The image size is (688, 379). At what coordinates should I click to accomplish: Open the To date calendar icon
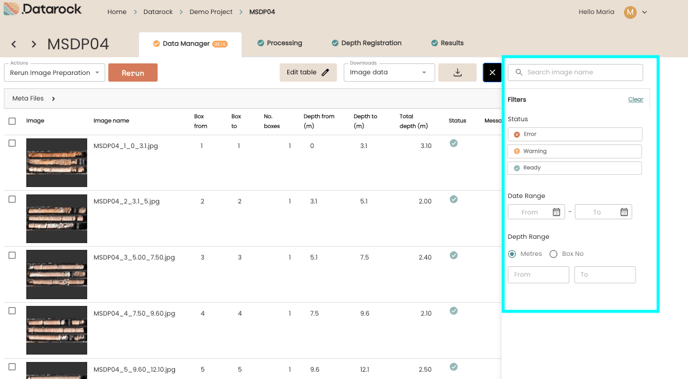pos(624,212)
